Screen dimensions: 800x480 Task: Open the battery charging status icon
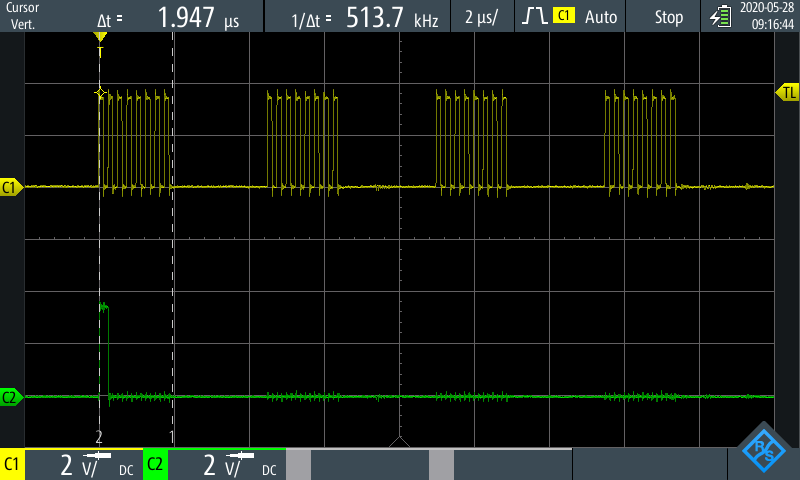point(720,16)
